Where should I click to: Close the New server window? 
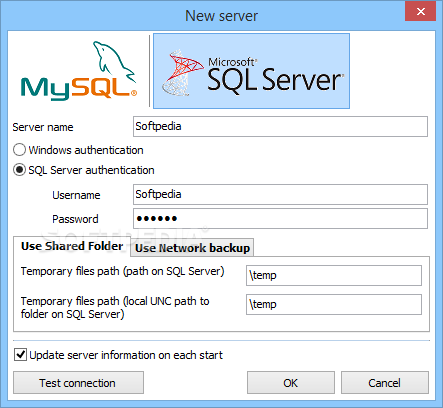tap(421, 11)
